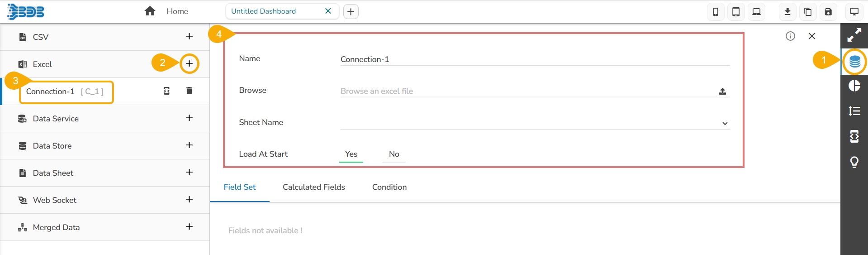Add a new CSV connection
868x255 pixels.
[189, 36]
